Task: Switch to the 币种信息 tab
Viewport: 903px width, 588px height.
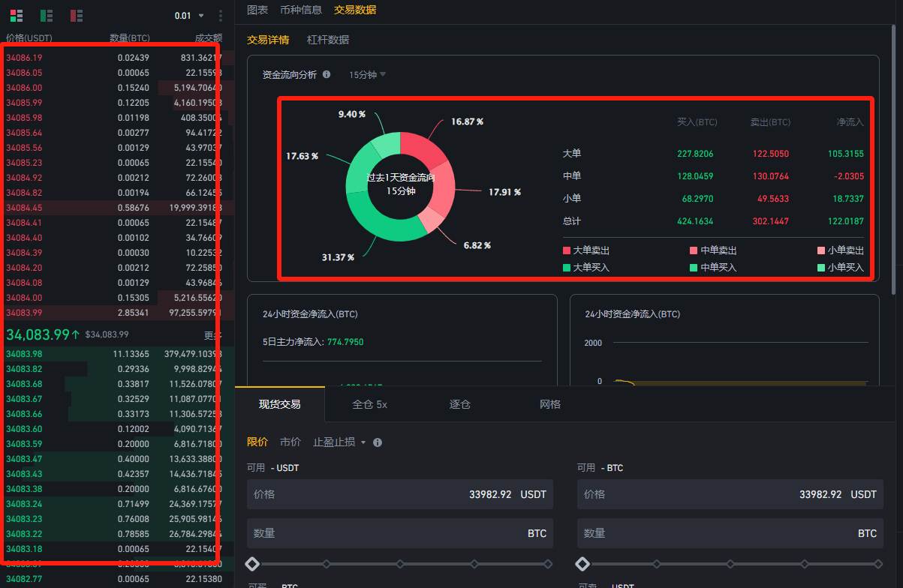Action: point(300,10)
